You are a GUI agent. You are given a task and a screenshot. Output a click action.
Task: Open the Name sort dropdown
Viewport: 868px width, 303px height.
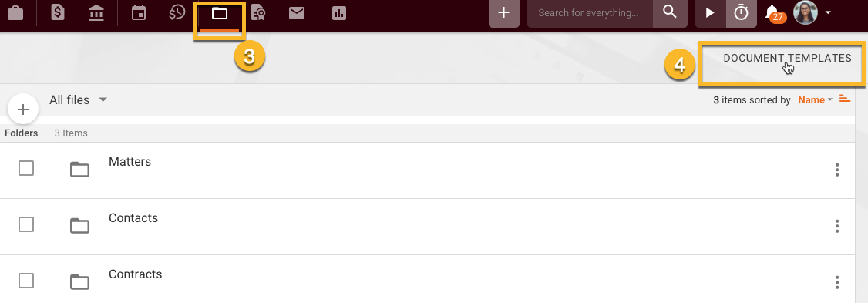click(x=816, y=100)
